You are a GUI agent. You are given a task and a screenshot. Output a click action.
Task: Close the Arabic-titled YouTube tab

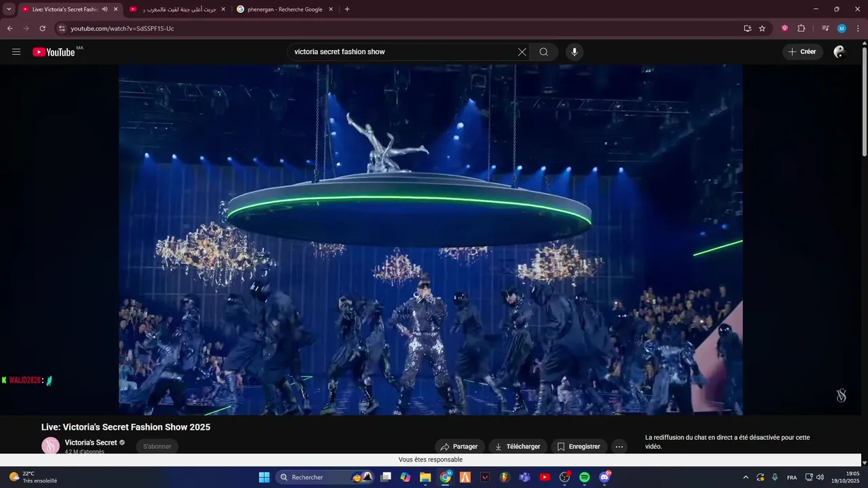tap(223, 9)
